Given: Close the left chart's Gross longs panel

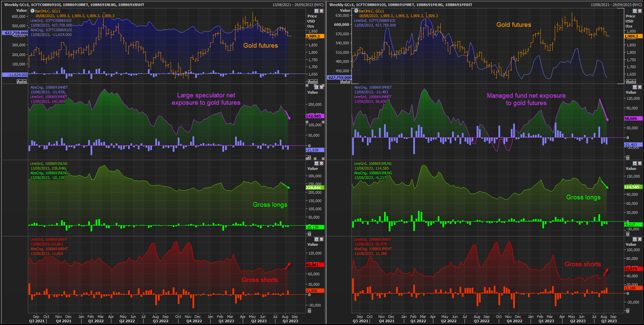Looking at the screenshot, I should [x=321, y=163].
